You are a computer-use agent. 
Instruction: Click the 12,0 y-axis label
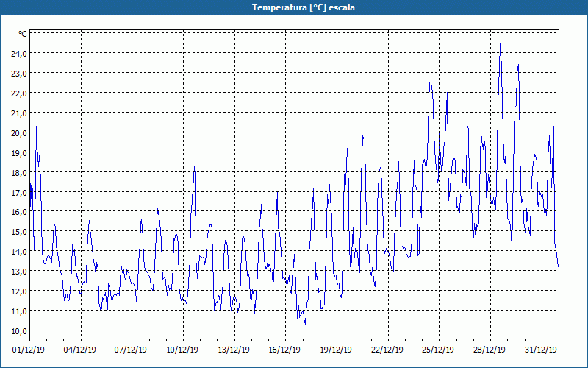point(20,291)
